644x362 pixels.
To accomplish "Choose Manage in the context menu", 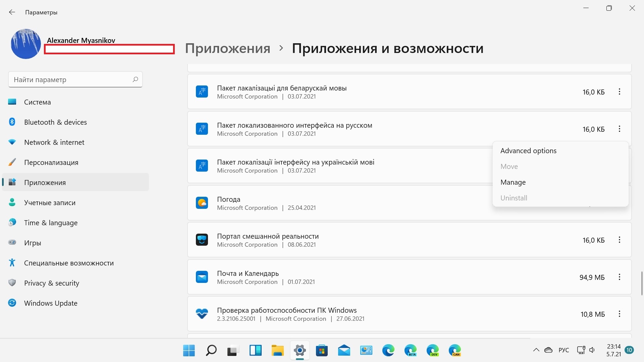I will 560,182.
